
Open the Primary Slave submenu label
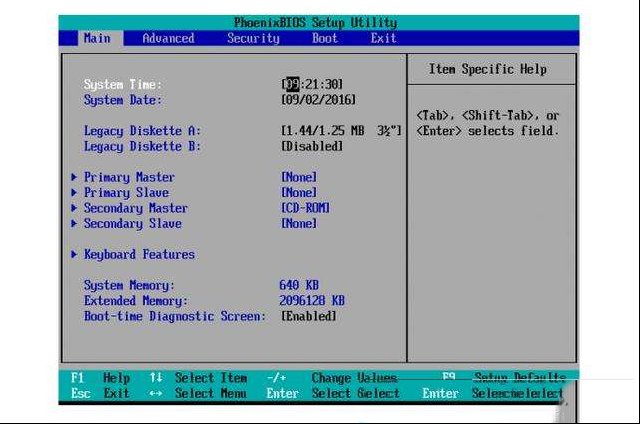click(126, 193)
